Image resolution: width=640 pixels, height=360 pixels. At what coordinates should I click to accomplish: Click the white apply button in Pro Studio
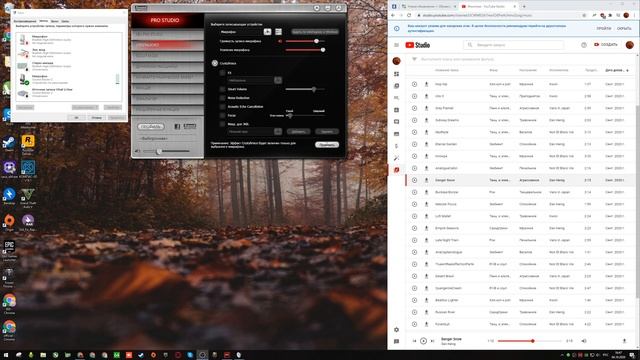327,144
